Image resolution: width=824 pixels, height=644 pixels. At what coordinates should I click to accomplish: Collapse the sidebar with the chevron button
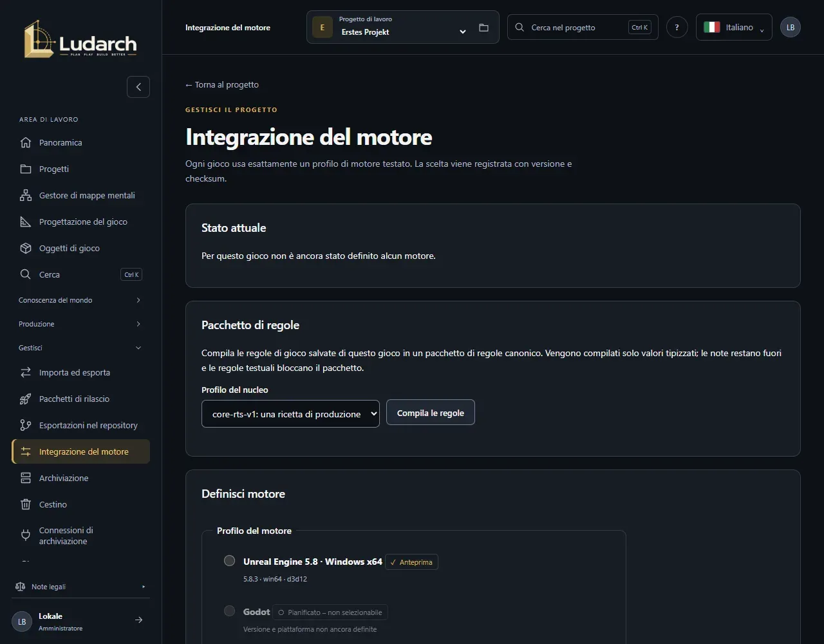[x=138, y=87]
